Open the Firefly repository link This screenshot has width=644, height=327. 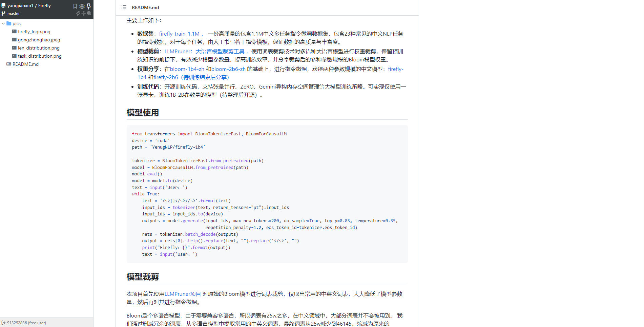[44, 5]
